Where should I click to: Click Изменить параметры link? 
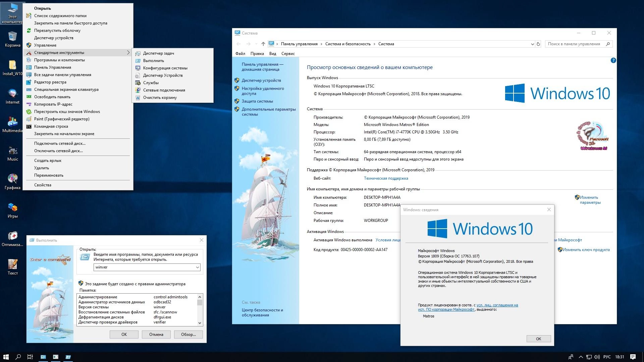[590, 200]
